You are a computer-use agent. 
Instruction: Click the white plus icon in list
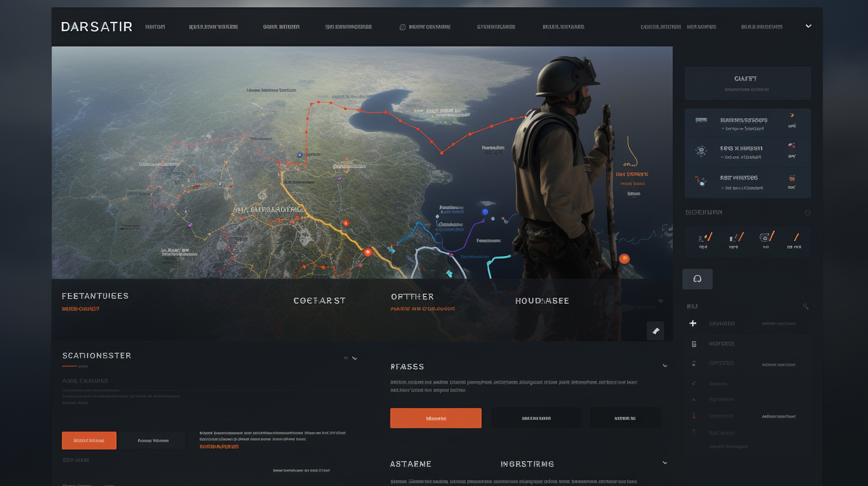coord(693,323)
